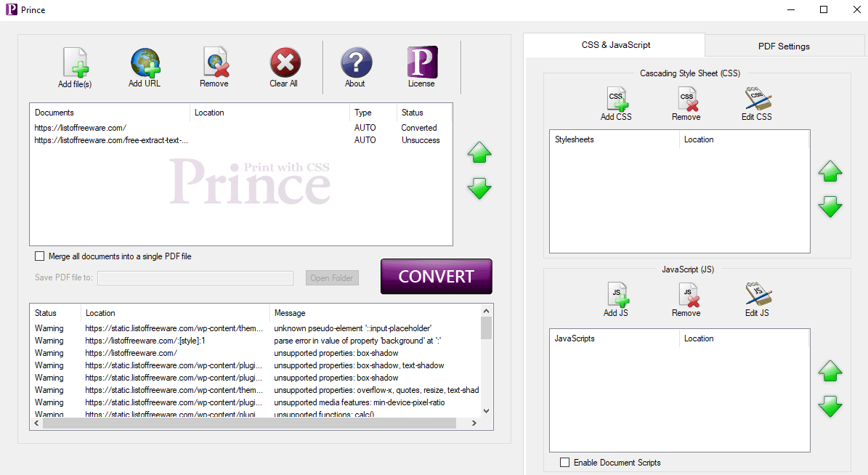The width and height of the screenshot is (868, 475).
Task: Open the License information
Action: 422,62
